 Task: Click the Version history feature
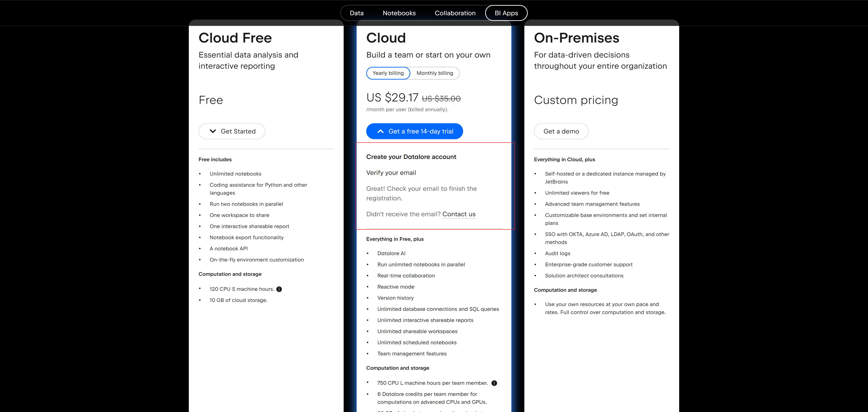pyautogui.click(x=396, y=298)
